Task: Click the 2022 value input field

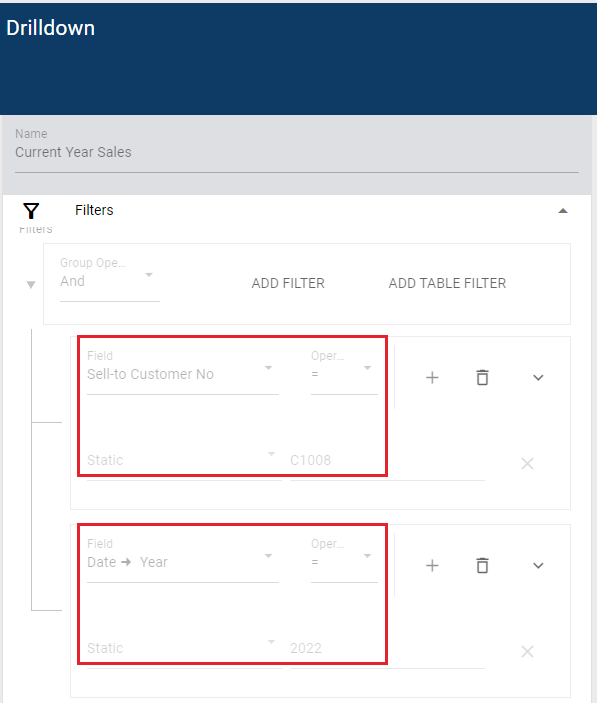Action: [x=387, y=648]
